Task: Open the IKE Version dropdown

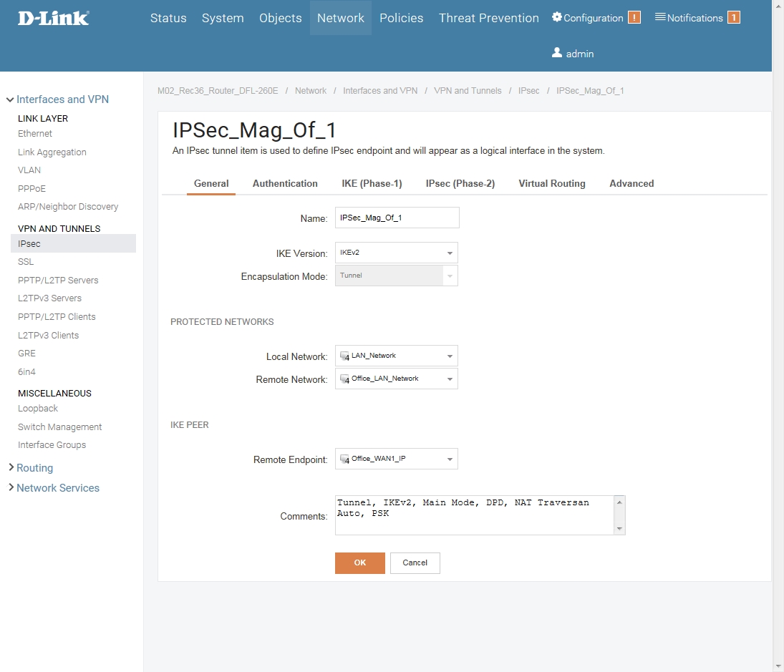Action: pos(397,253)
